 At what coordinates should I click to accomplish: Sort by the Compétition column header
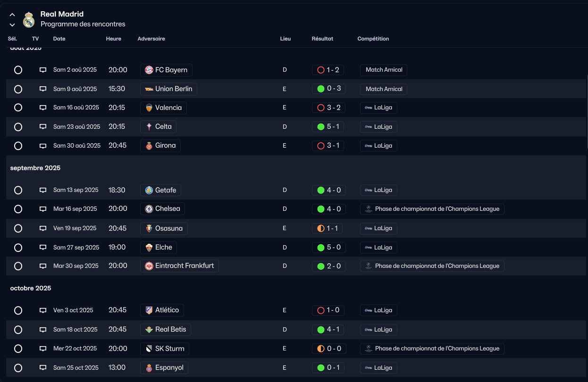[x=373, y=39]
